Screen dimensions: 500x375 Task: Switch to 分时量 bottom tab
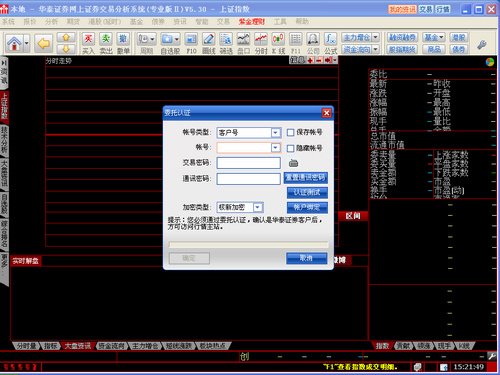point(27,346)
